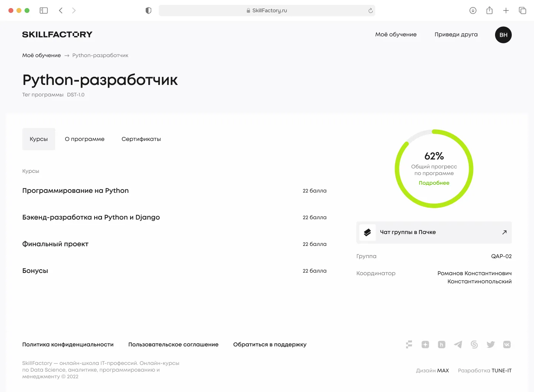Show Safari tab overview

[x=523, y=10]
